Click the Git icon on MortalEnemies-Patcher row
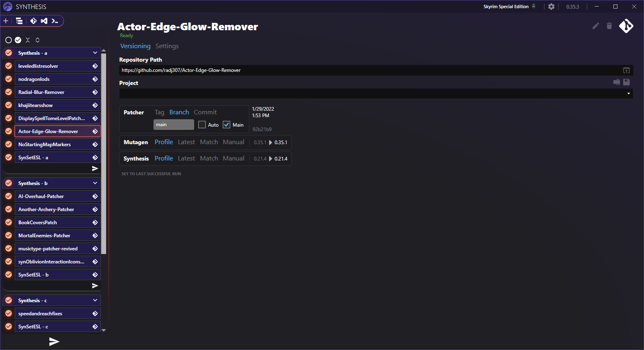 click(95, 236)
